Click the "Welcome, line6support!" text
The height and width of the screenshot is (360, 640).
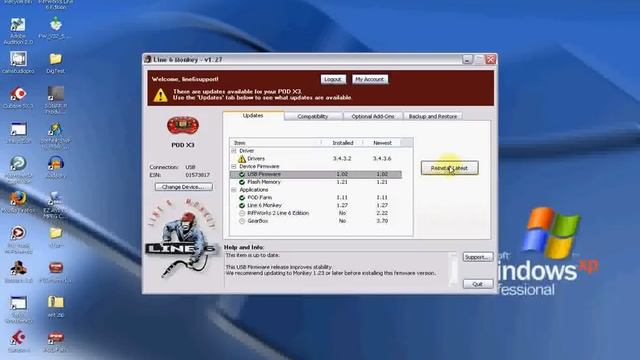coord(185,79)
